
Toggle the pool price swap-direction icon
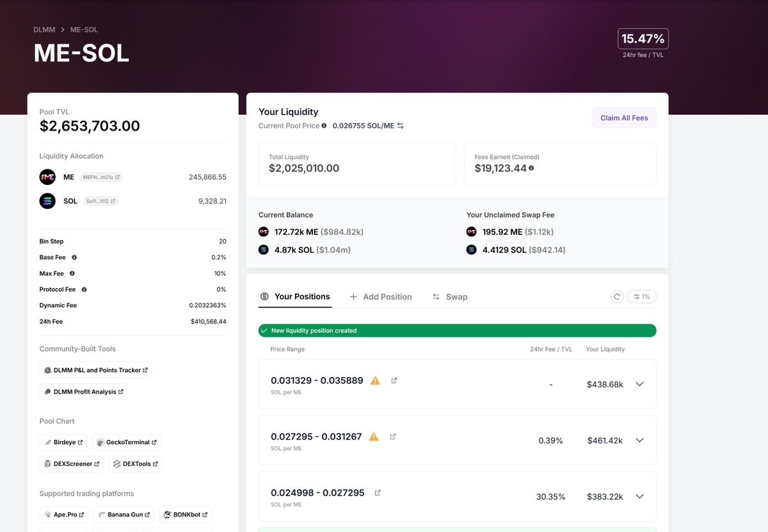pyautogui.click(x=401, y=125)
